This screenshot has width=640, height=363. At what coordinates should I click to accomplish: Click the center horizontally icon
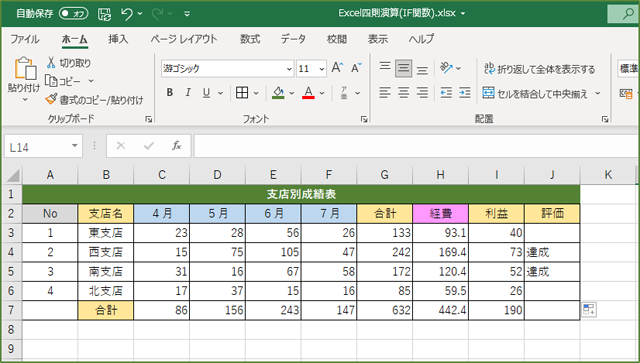pyautogui.click(x=403, y=93)
